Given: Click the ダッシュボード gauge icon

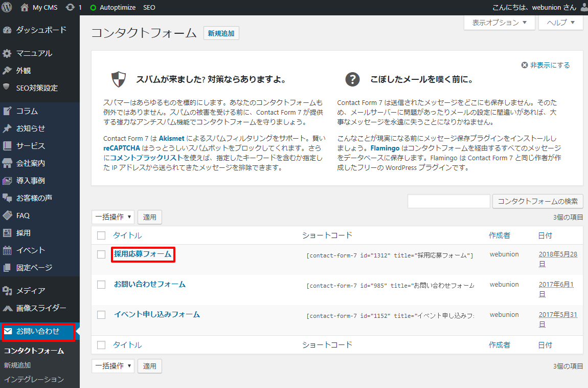Looking at the screenshot, I should pos(7,30).
